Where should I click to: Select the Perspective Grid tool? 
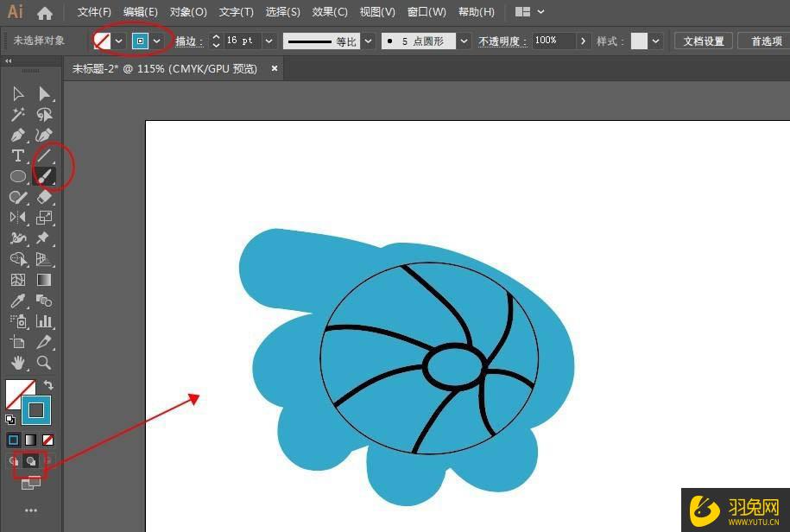(44, 259)
